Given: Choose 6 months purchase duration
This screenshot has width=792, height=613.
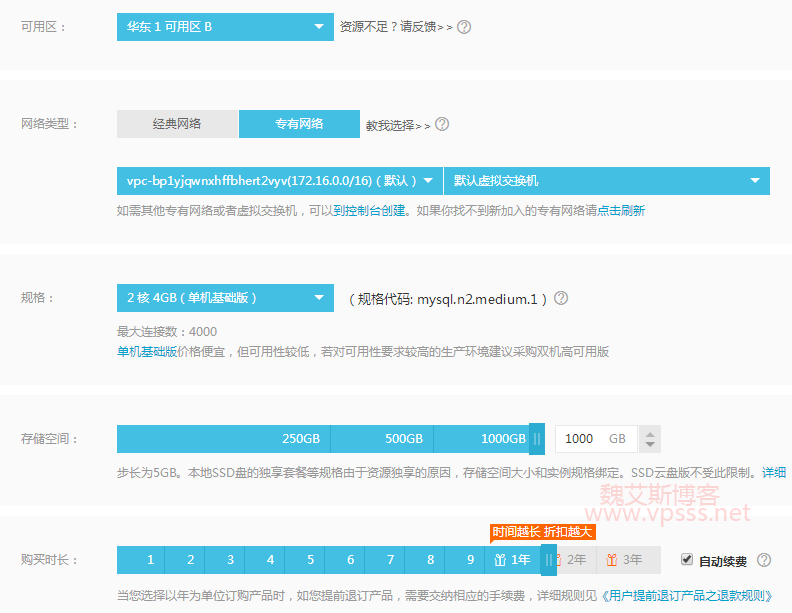Looking at the screenshot, I should 351,560.
